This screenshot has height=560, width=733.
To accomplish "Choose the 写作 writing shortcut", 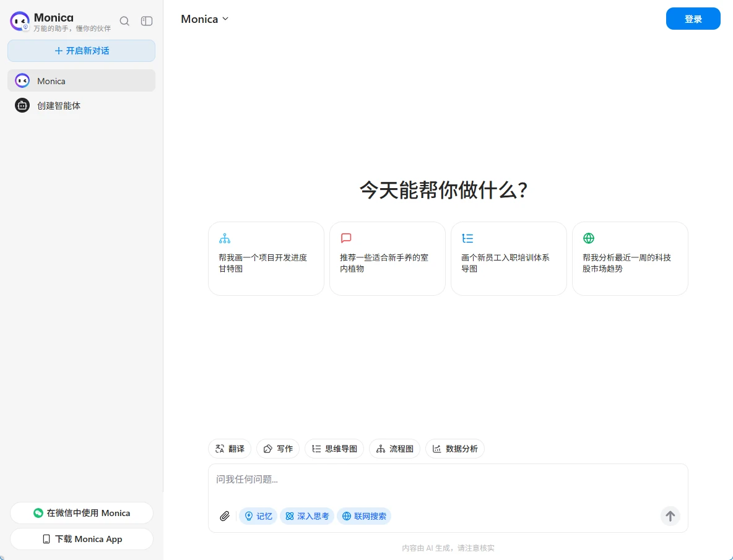I will click(x=278, y=449).
